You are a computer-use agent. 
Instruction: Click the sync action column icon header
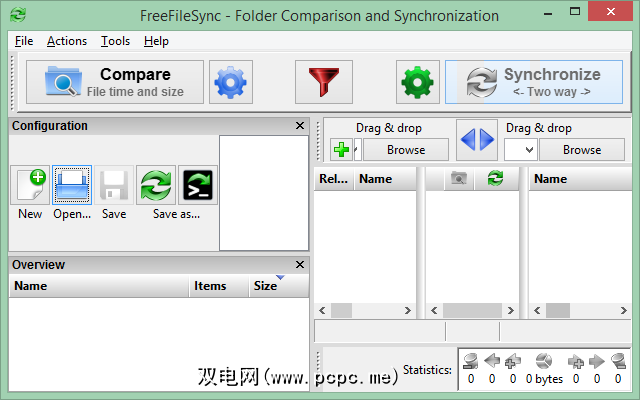tap(496, 179)
